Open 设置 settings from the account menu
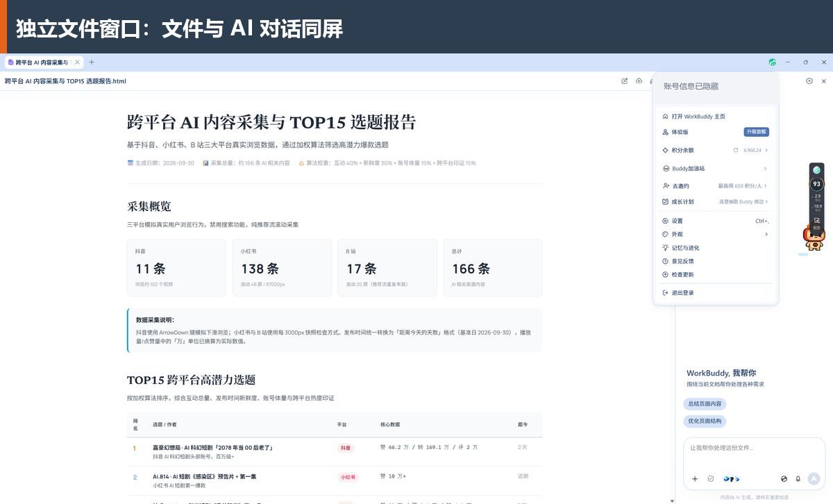 coord(716,221)
